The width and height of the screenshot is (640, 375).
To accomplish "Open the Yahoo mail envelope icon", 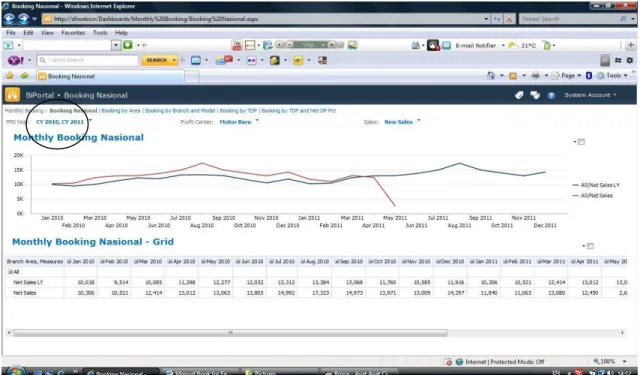I will click(x=196, y=60).
